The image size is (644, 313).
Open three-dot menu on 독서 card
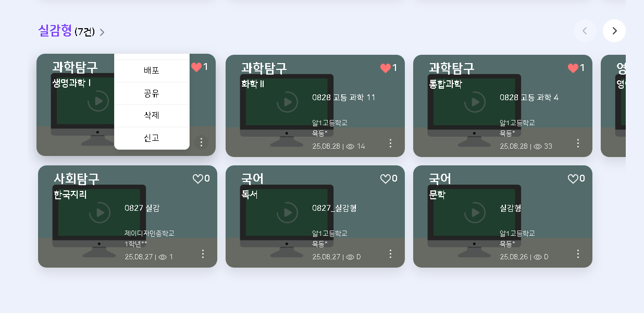(x=390, y=254)
